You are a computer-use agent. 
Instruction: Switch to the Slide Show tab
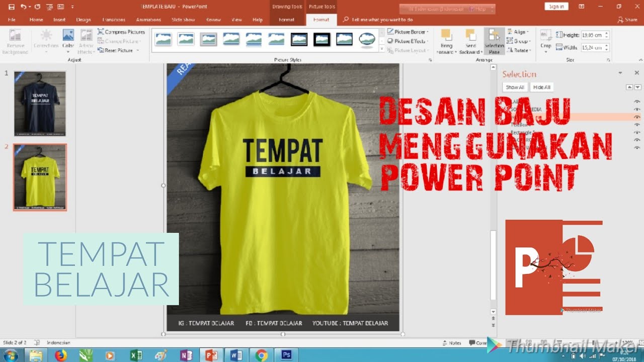[183, 20]
